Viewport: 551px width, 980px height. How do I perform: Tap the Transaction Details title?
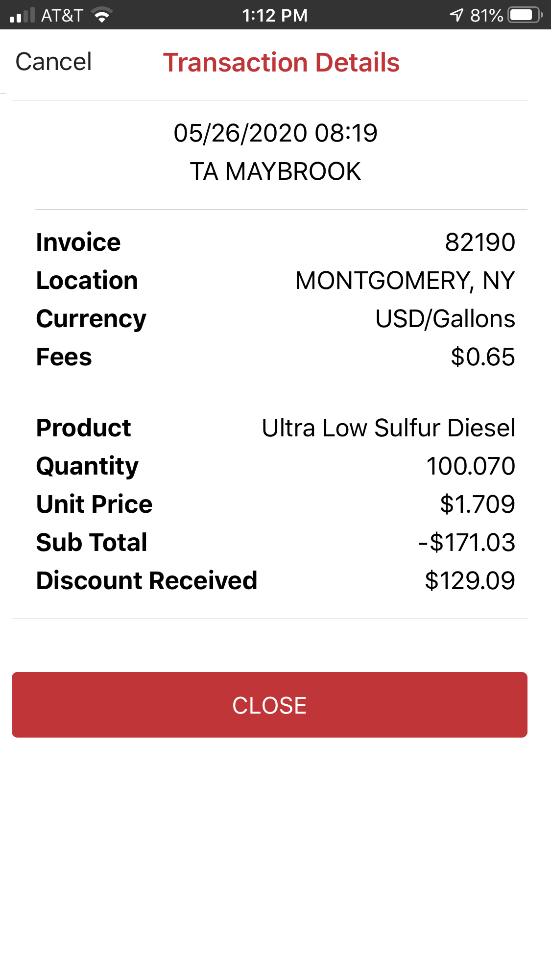coord(281,63)
